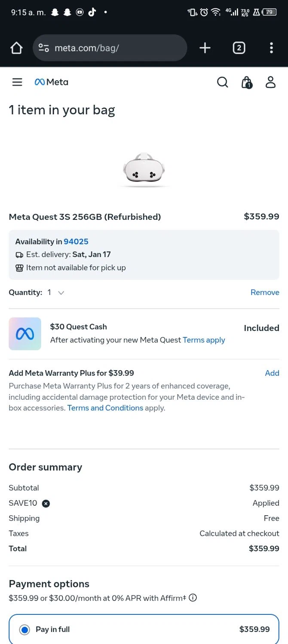Show Affirm financing info icon
288x644 pixels.
pyautogui.click(x=193, y=598)
